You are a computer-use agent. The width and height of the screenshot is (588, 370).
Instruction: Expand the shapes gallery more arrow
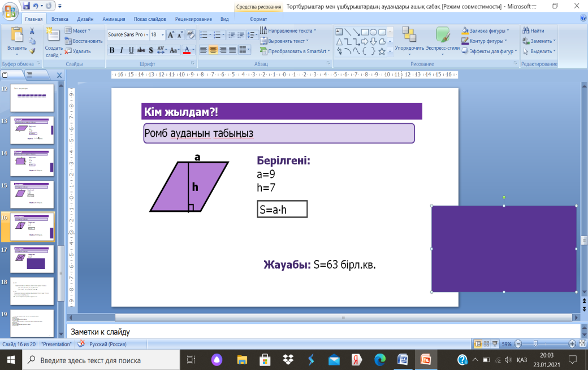tap(390, 51)
